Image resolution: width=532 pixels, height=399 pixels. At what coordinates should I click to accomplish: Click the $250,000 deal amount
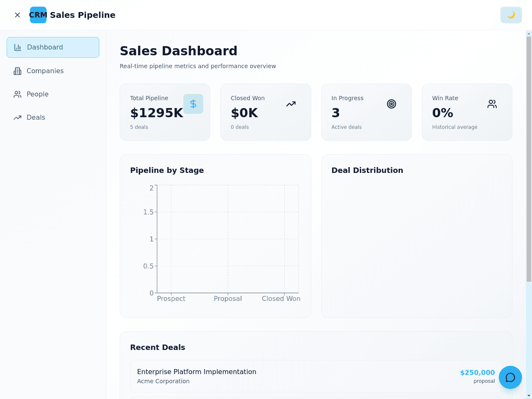[478, 372]
